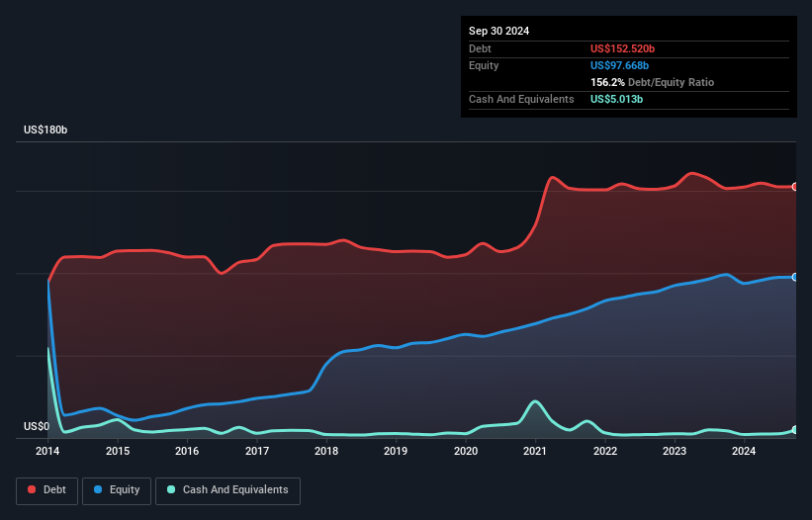Click the Cash And Equivalents tooltip label
Screen dimensions: 812x520
pos(521,99)
